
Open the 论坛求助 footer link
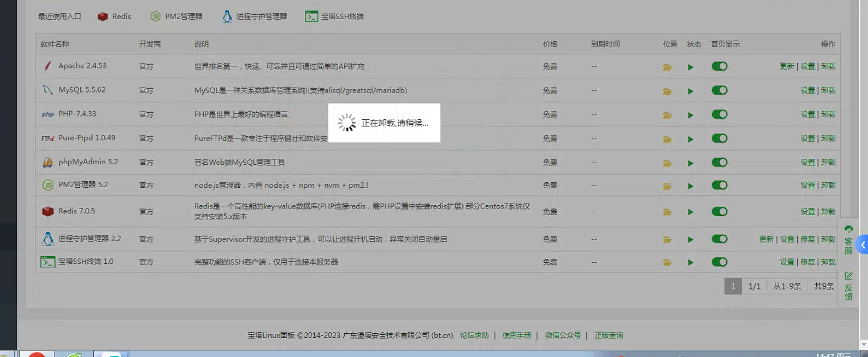coord(474,335)
